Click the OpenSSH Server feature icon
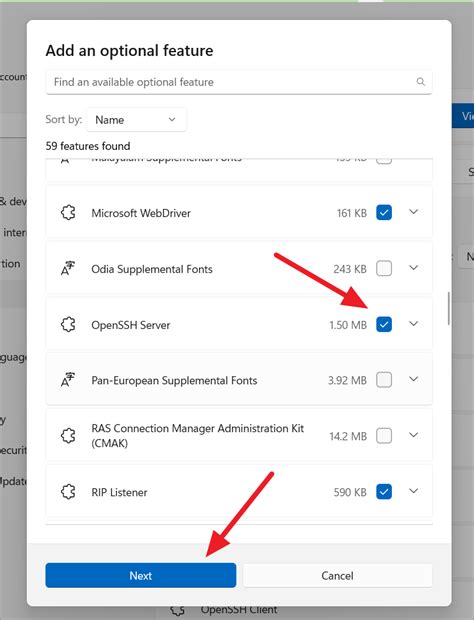Screen dimensions: 474x620 point(68,325)
